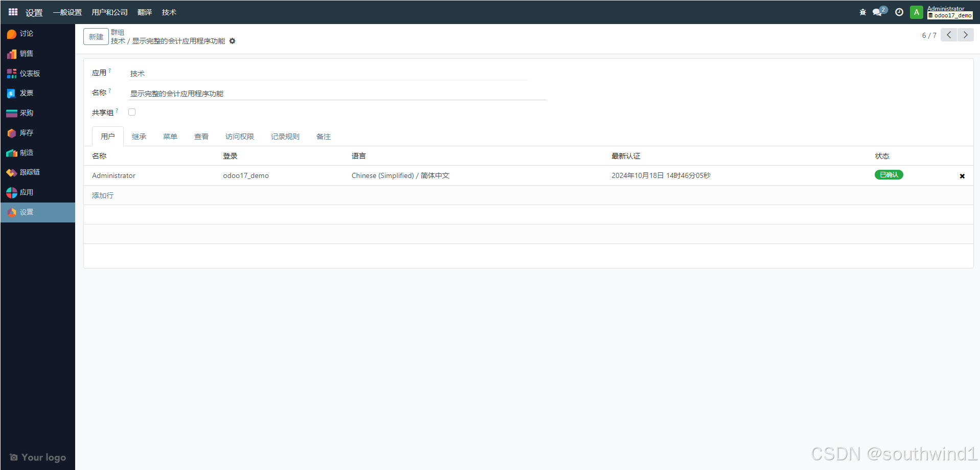The image size is (980, 470).
Task: Open the 应用 field dropdown showing 技术
Action: (x=328, y=74)
